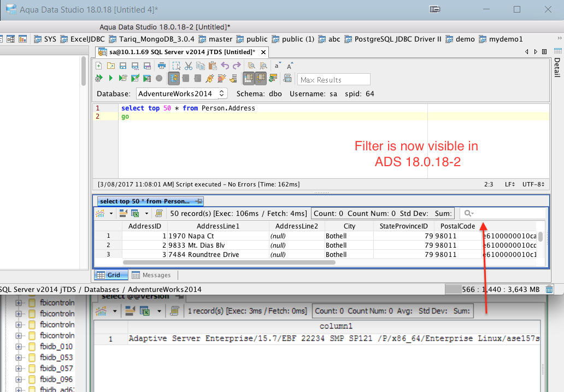Click the Cut scissors icon
The height and width of the screenshot is (392, 564).
[189, 66]
